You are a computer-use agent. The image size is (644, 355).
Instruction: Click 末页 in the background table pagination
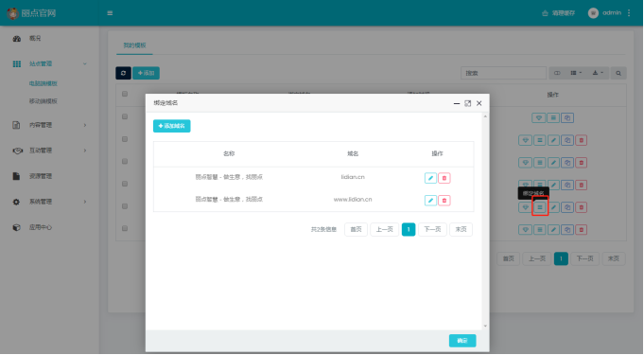614,258
